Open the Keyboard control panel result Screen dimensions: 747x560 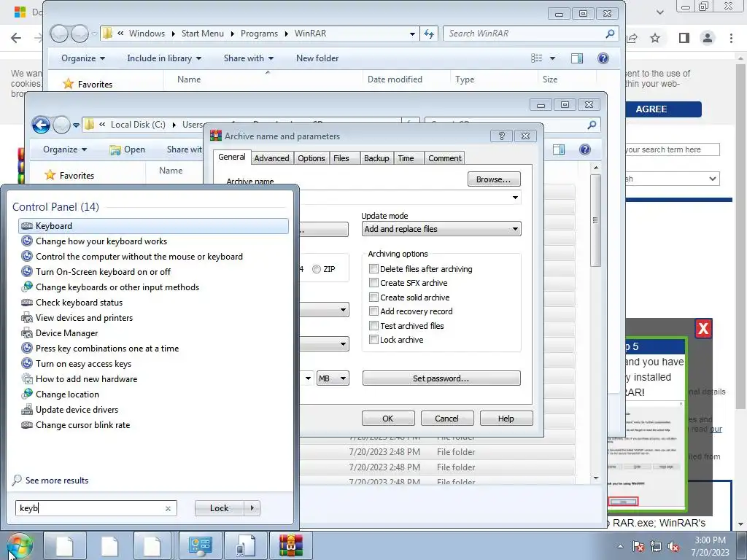click(153, 226)
